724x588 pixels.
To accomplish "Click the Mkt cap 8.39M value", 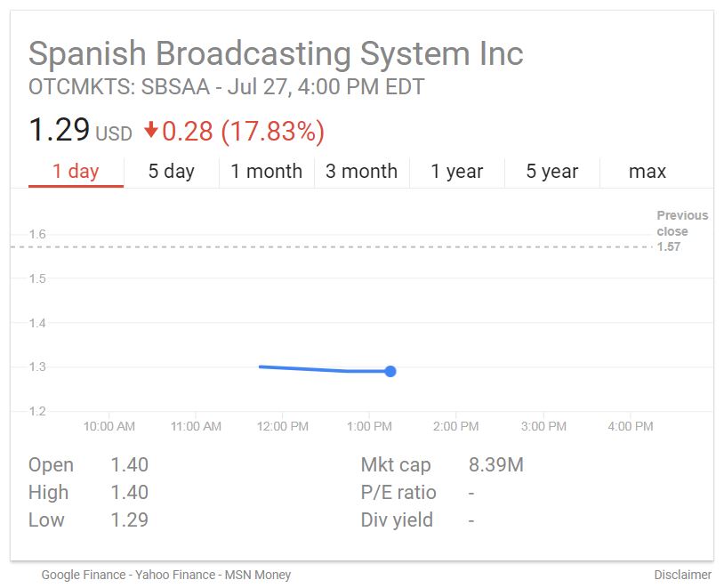I will tap(495, 464).
